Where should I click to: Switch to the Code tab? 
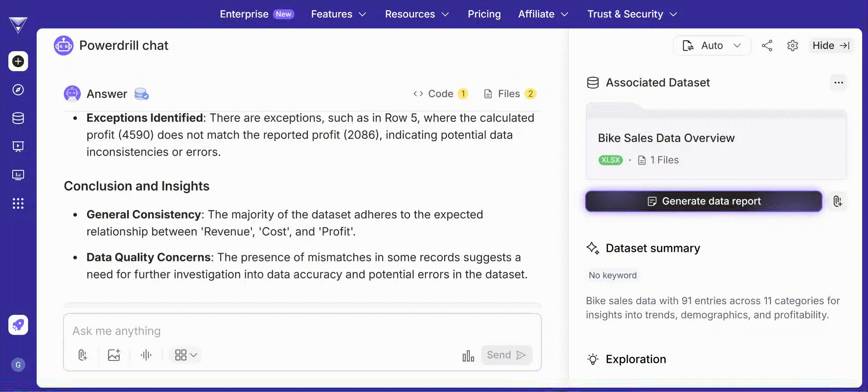tap(441, 94)
